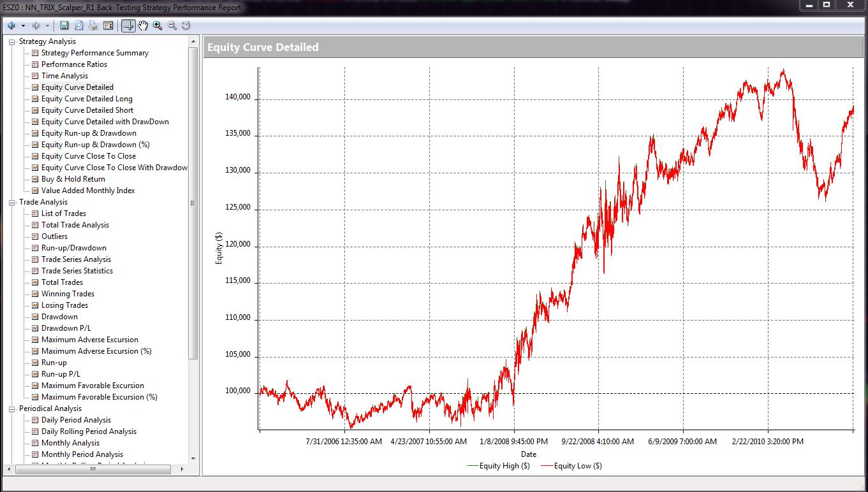Click the Equity Low ($) legend entry
The width and height of the screenshot is (868, 492).
coord(571,466)
